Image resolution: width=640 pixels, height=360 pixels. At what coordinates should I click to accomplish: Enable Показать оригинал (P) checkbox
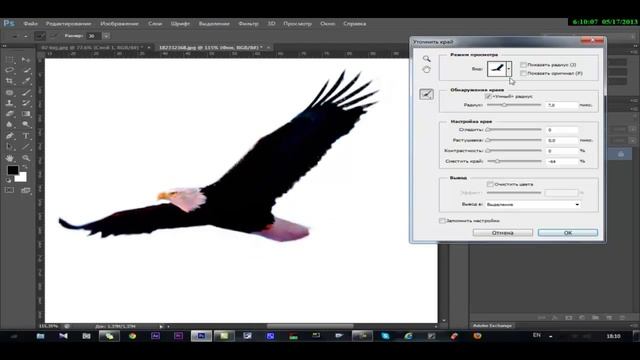tap(523, 73)
